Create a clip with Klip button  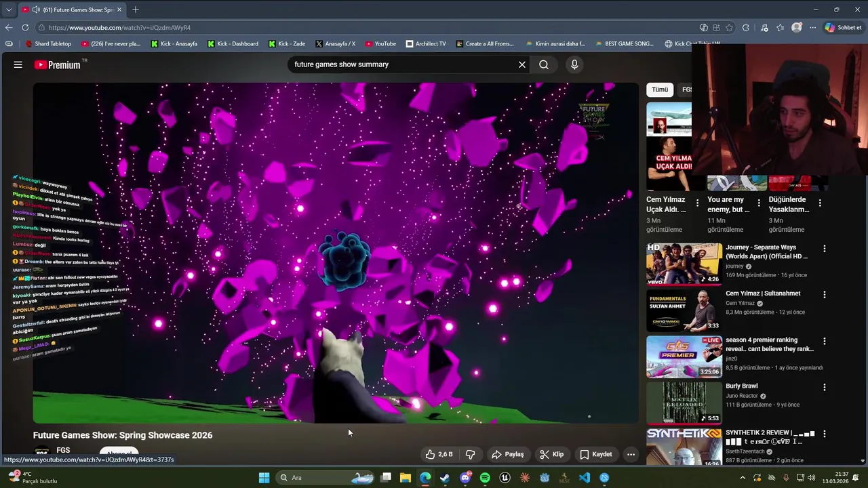[x=551, y=454]
